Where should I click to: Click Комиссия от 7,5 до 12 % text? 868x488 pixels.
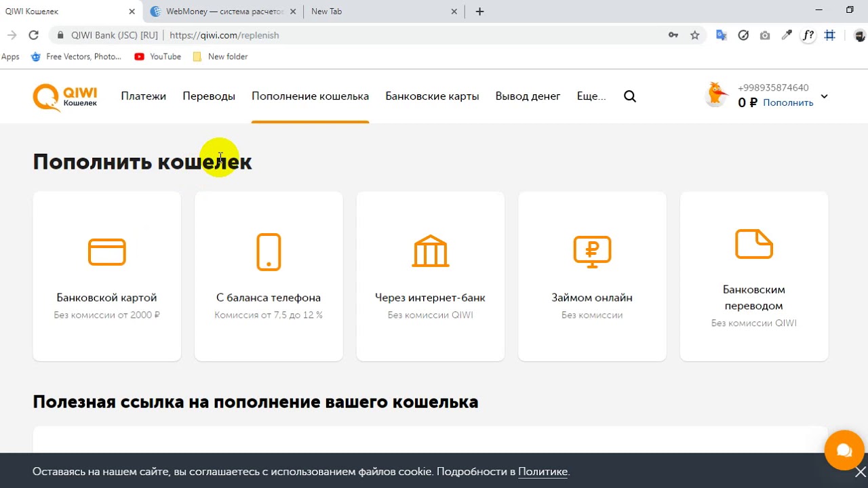tap(269, 315)
